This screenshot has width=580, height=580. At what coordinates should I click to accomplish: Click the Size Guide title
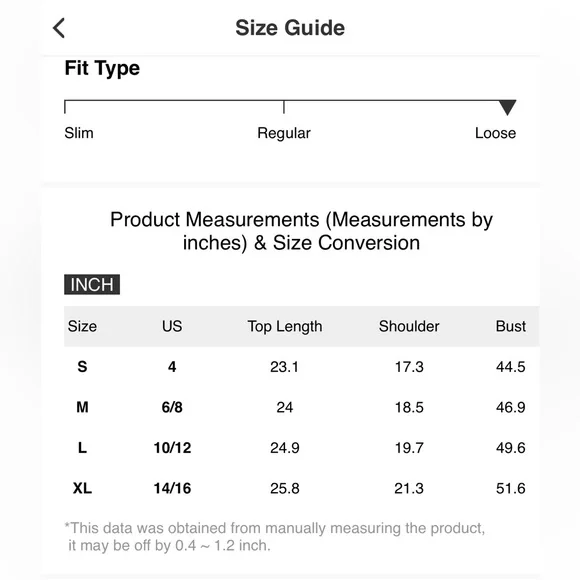[x=290, y=28]
